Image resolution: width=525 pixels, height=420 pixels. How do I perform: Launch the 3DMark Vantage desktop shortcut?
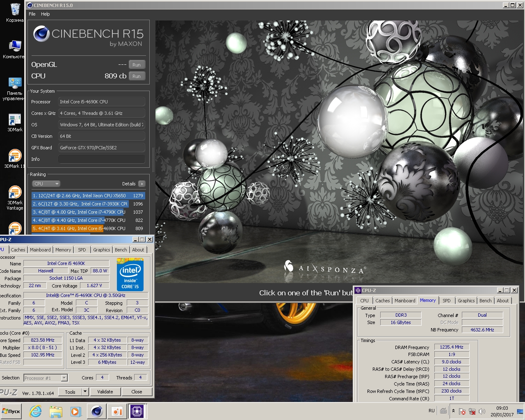(15, 198)
